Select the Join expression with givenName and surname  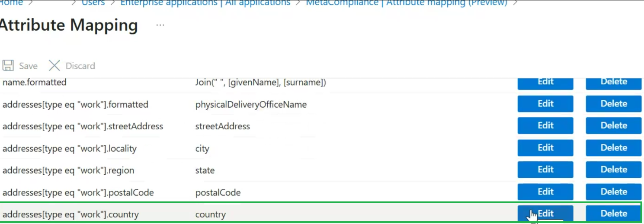260,82
